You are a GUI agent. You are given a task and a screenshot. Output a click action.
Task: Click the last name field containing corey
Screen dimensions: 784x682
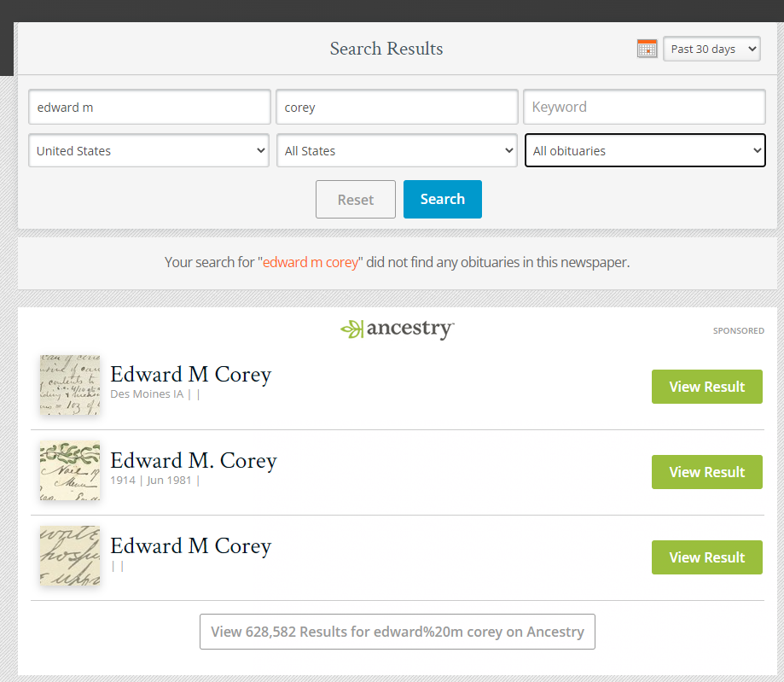point(397,107)
